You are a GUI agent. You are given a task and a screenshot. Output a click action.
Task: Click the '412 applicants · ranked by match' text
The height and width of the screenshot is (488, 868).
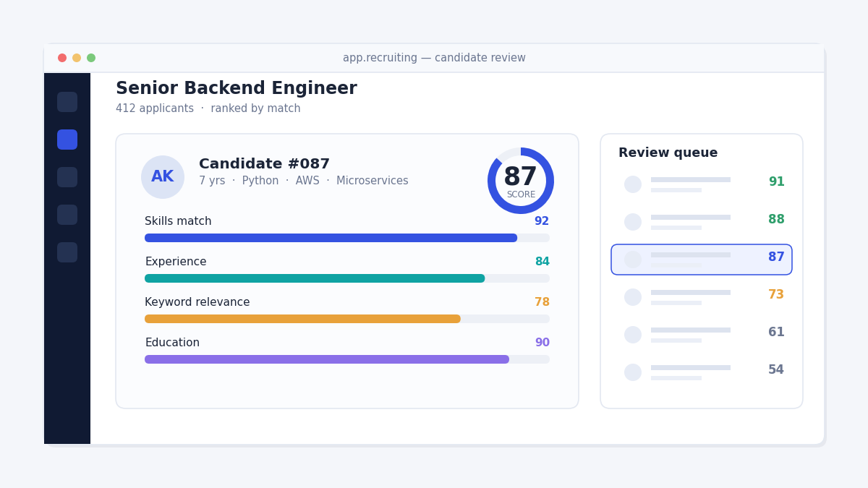click(208, 108)
